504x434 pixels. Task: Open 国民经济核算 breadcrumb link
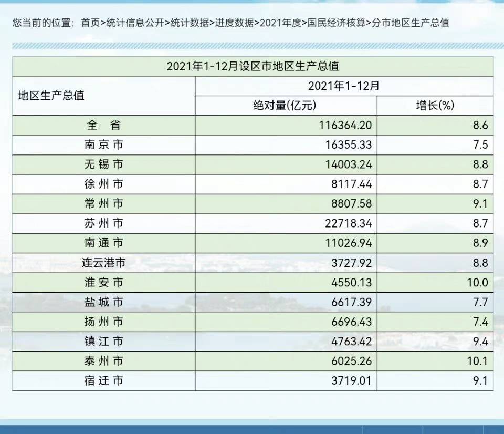337,23
